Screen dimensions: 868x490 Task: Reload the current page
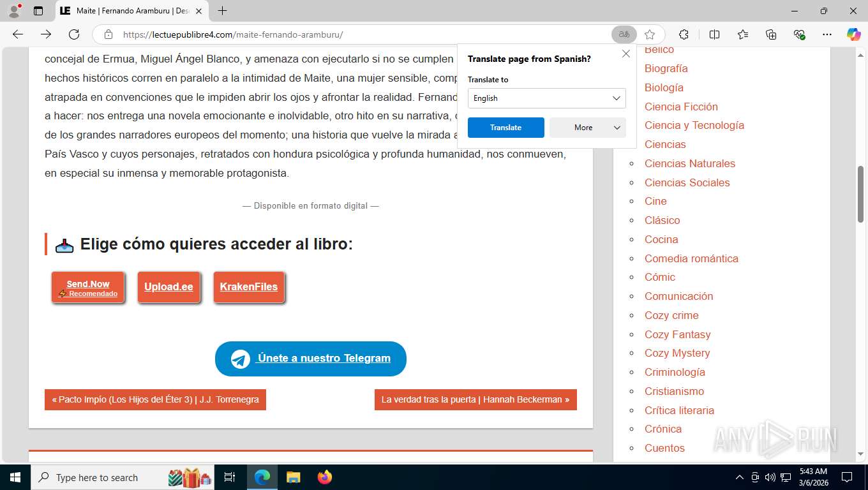pyautogui.click(x=74, y=34)
